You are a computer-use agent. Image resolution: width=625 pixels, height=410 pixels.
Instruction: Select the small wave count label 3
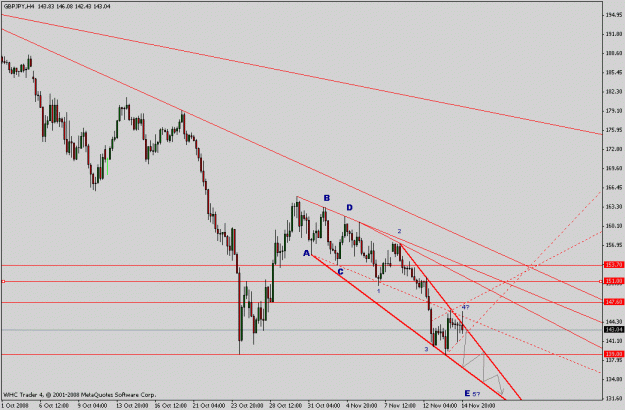click(x=426, y=349)
